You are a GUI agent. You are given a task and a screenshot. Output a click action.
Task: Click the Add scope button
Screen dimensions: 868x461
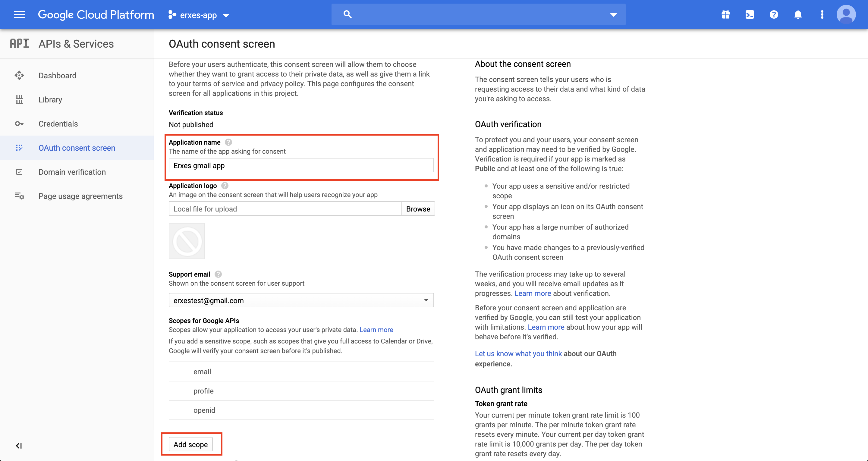tap(191, 444)
